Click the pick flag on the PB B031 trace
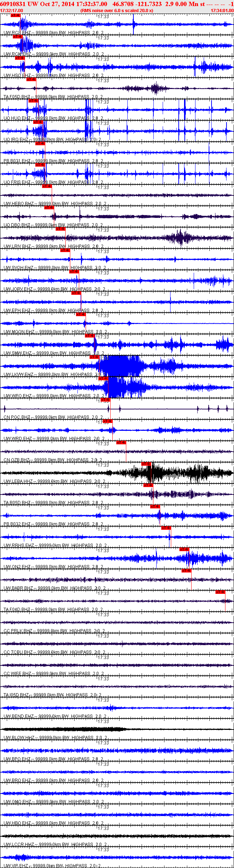 pyautogui.click(x=40, y=143)
